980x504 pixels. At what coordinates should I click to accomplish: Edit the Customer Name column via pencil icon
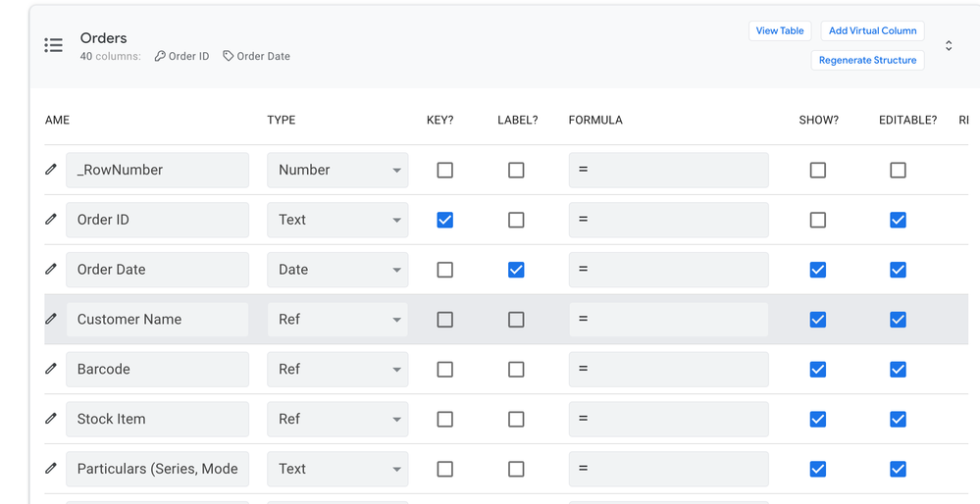pyautogui.click(x=51, y=319)
